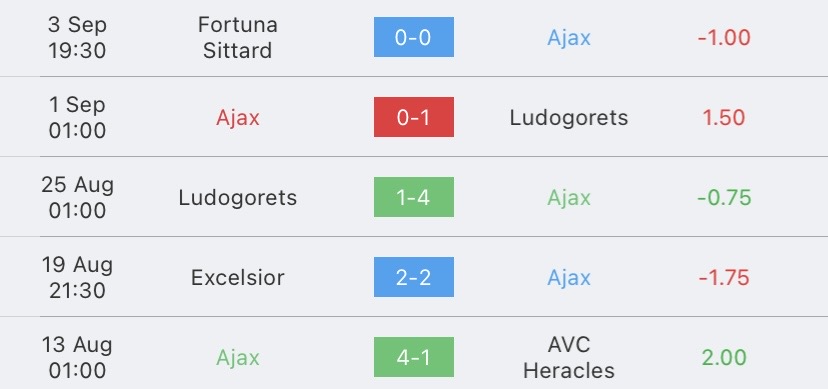
Task: Click the -1.75 handicap value
Action: click(x=724, y=278)
